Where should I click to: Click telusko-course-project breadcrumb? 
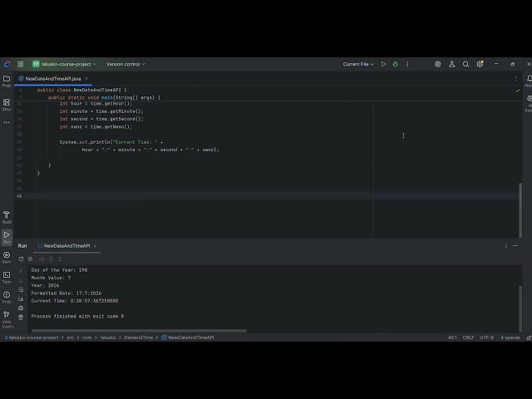pos(32,337)
